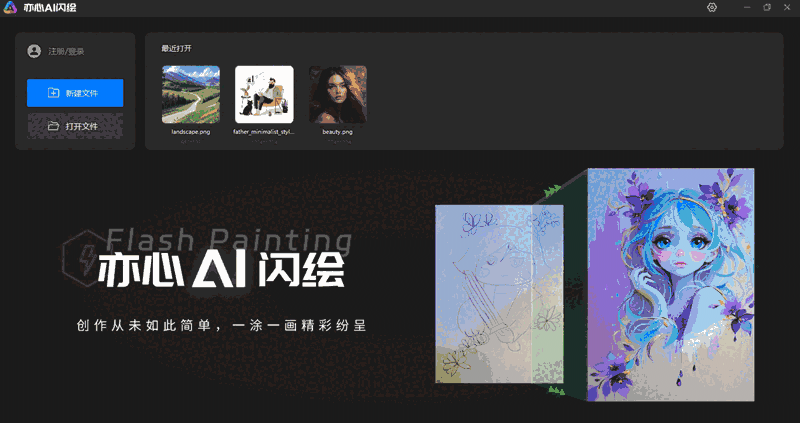
Task: Click the 最近打开 heading
Action: click(x=177, y=48)
